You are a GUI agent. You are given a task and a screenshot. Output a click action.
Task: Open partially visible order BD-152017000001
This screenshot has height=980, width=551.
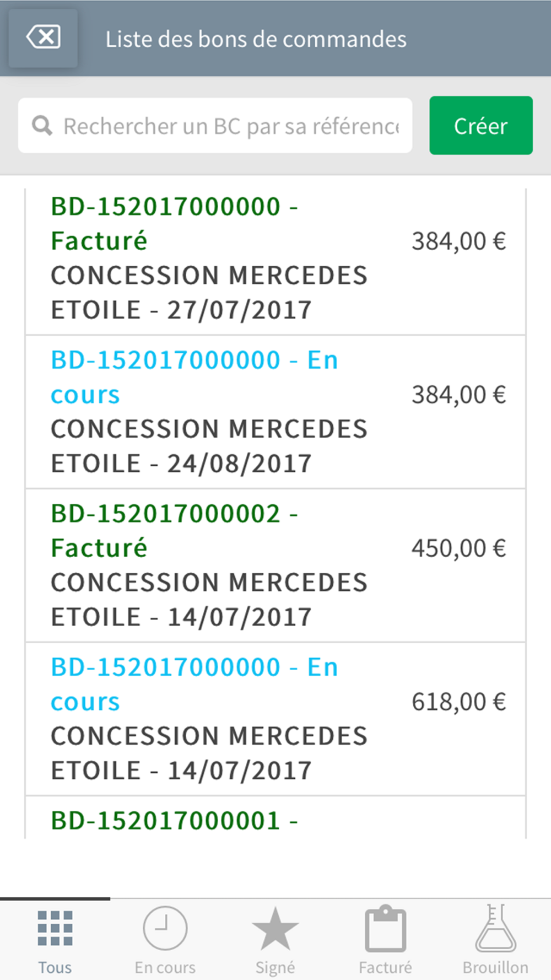tap(275, 817)
